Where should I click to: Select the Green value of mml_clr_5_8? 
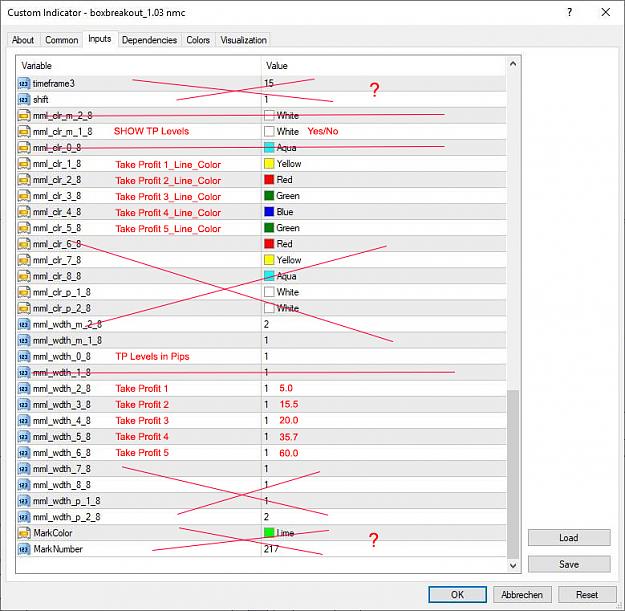(288, 228)
